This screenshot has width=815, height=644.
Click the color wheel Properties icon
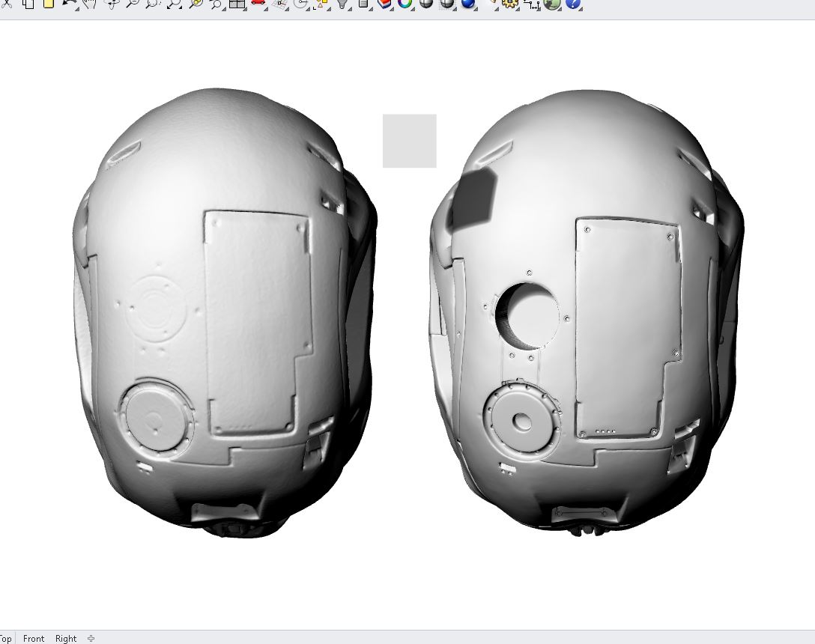(x=405, y=4)
